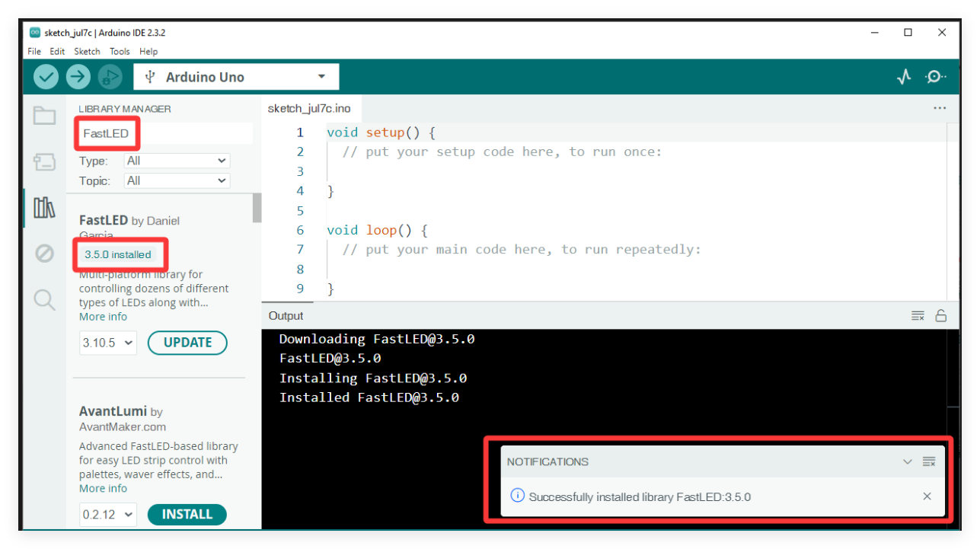
Task: Start Debugging with the play-bug icon
Action: [110, 77]
